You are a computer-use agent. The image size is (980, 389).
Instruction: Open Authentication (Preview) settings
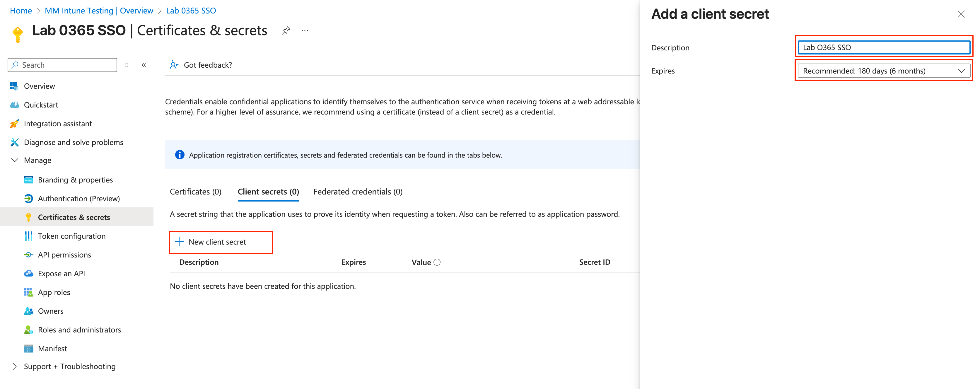click(x=78, y=198)
